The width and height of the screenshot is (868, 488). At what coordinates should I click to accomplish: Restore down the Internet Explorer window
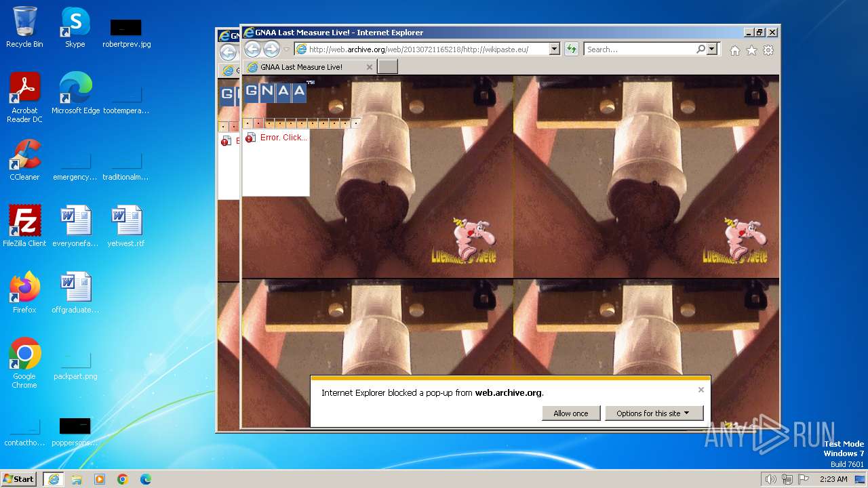coord(760,32)
